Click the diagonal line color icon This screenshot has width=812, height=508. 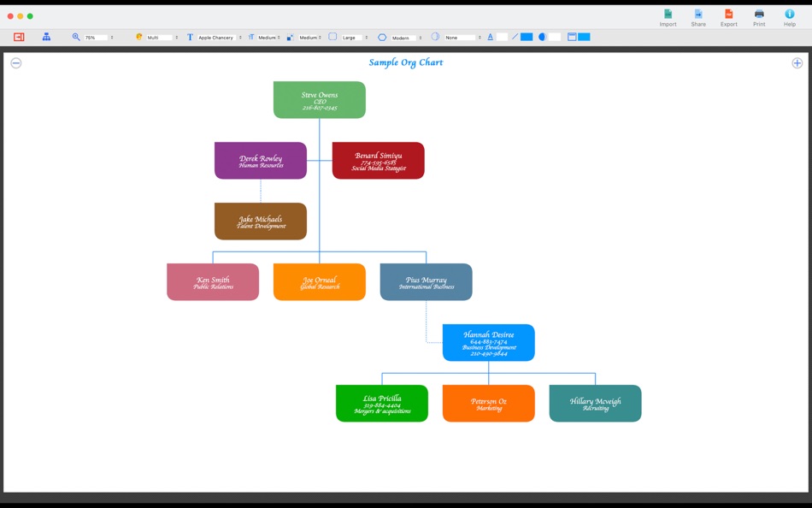(x=515, y=37)
